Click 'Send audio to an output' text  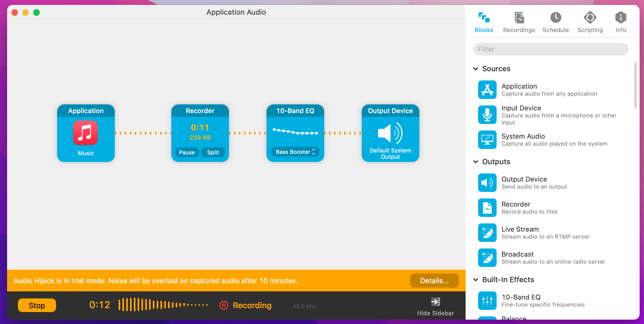pos(534,187)
